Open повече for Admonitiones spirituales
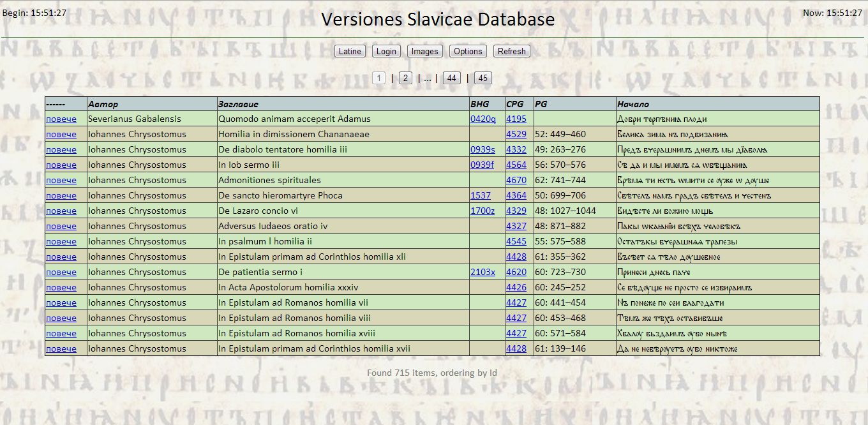This screenshot has width=868, height=425. click(x=61, y=180)
